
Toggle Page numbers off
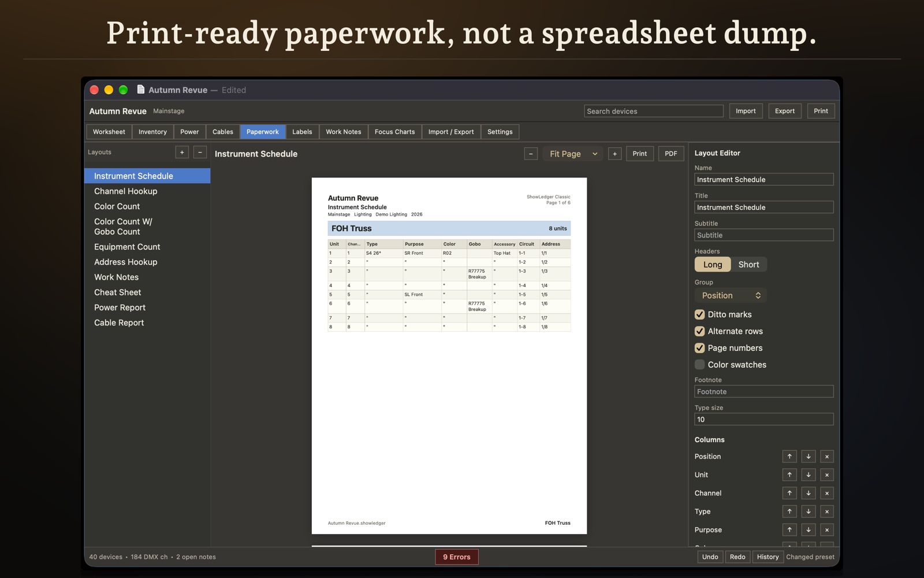[x=699, y=348]
